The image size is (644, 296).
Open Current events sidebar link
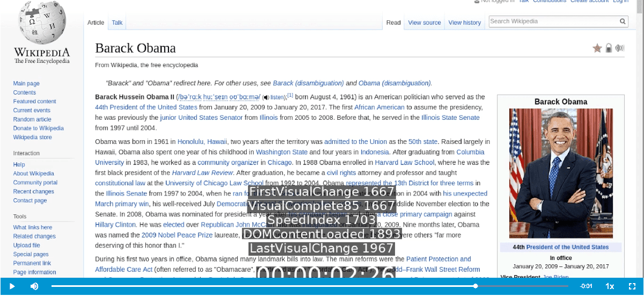click(32, 111)
